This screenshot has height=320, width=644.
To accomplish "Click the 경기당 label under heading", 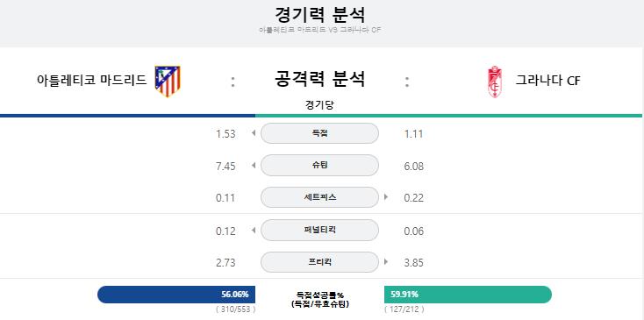I will [319, 105].
